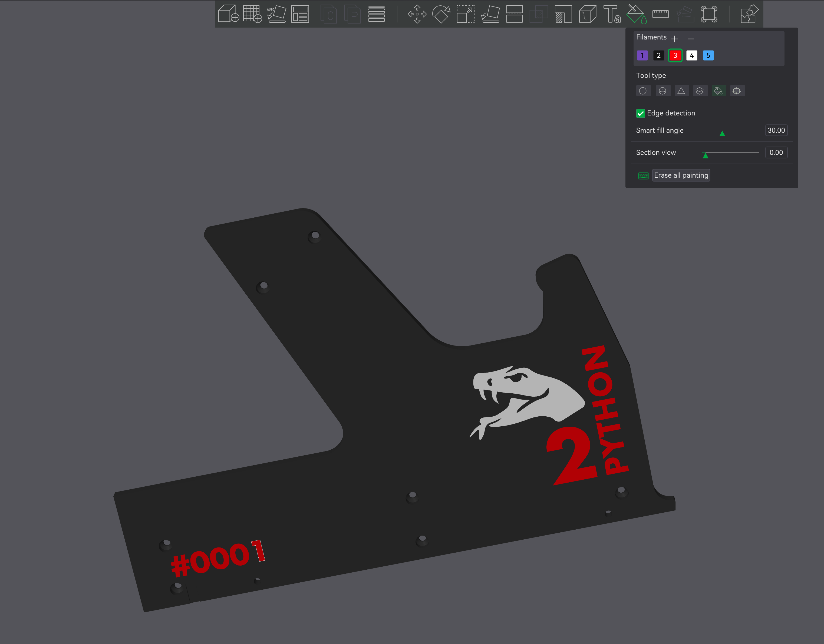
Task: Pick red filament 3 swatch
Action: click(675, 55)
